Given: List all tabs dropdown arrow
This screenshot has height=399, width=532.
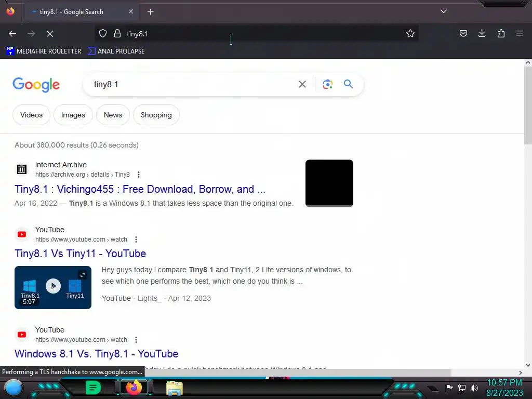Looking at the screenshot, I should [444, 11].
